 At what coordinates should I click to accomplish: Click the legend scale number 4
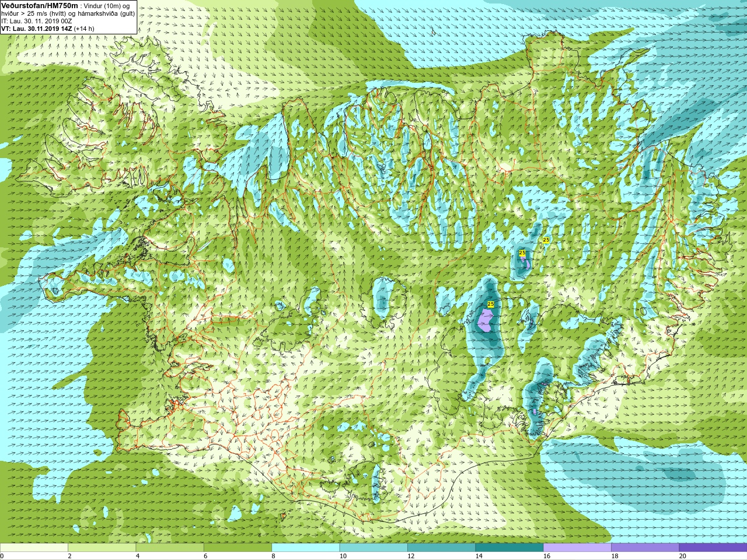tap(138, 556)
